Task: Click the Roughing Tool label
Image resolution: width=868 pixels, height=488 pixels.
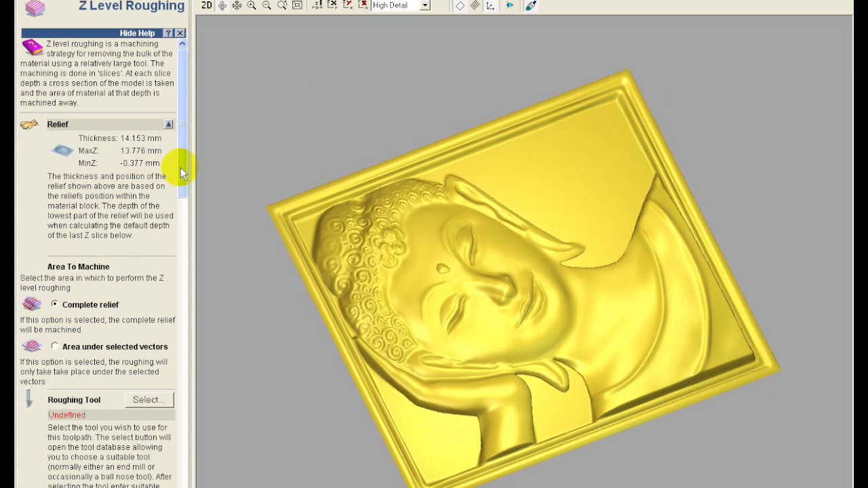Action: pos(74,400)
